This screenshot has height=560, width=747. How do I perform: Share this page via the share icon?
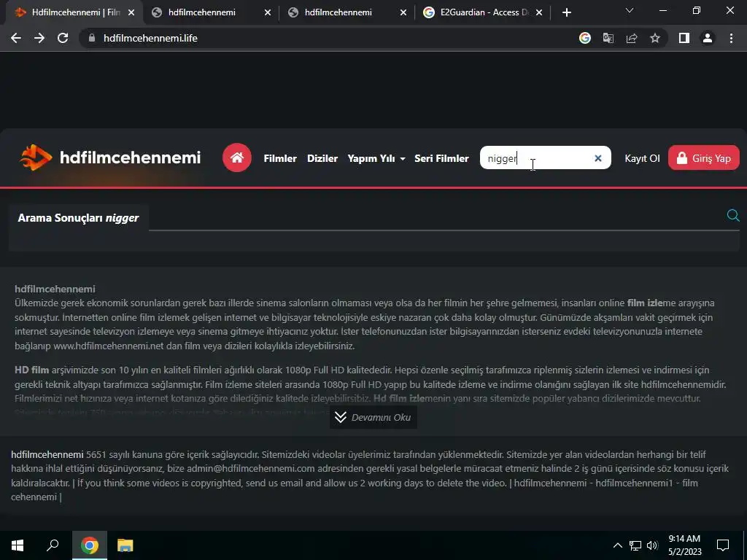632,38
